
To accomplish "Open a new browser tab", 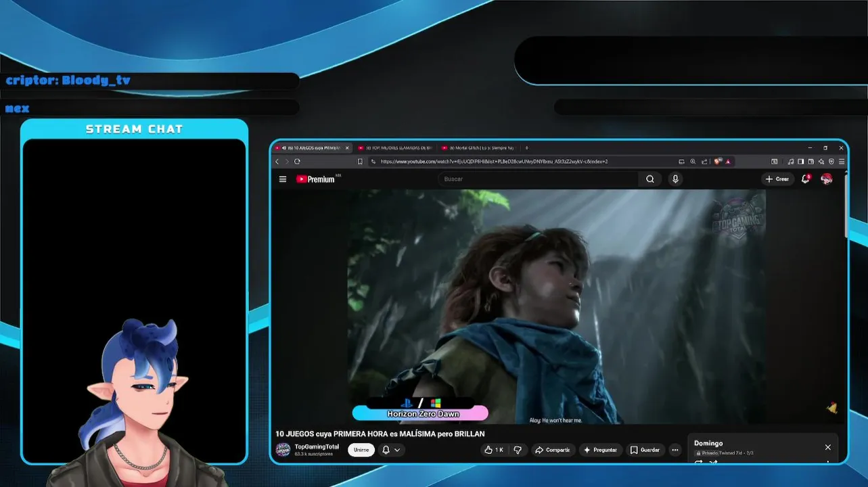I will point(526,147).
